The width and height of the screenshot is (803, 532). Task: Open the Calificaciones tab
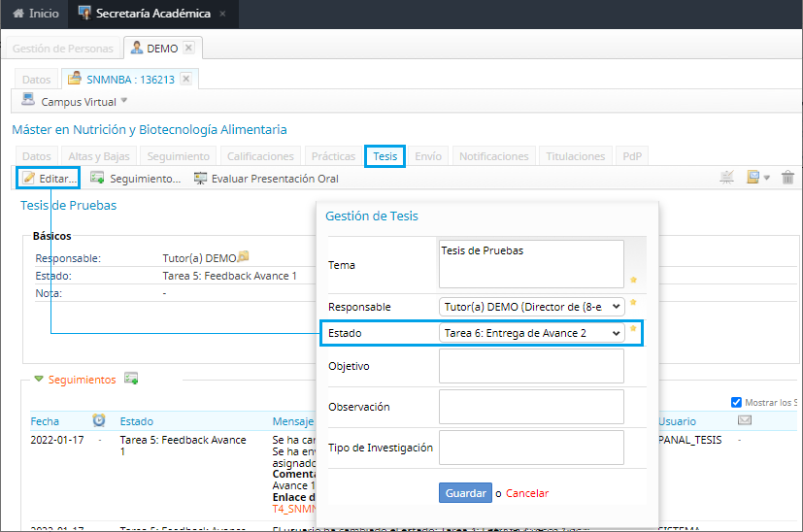pyautogui.click(x=260, y=156)
